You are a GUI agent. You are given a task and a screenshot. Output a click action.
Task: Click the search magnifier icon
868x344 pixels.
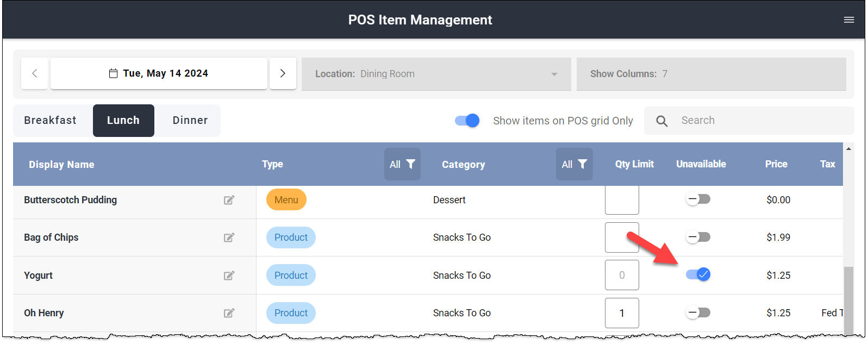tap(661, 121)
